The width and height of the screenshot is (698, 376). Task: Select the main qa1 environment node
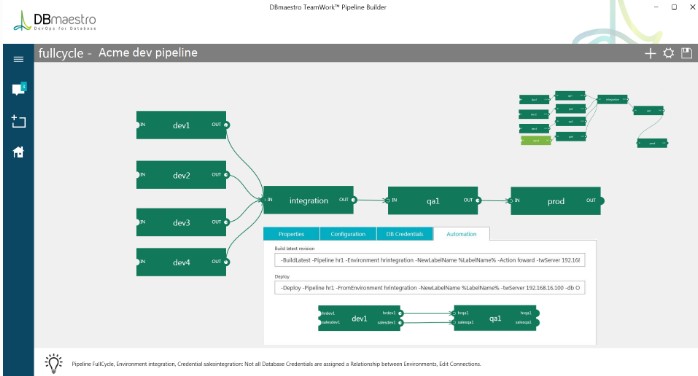[x=433, y=201]
